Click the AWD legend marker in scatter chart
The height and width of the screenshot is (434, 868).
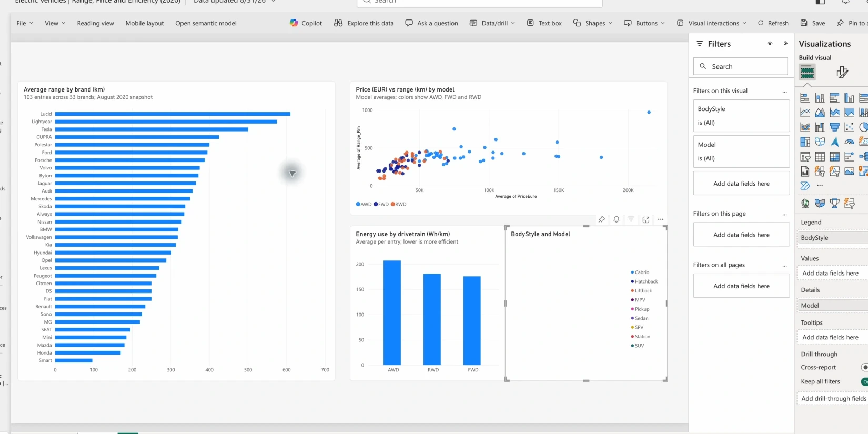point(358,204)
